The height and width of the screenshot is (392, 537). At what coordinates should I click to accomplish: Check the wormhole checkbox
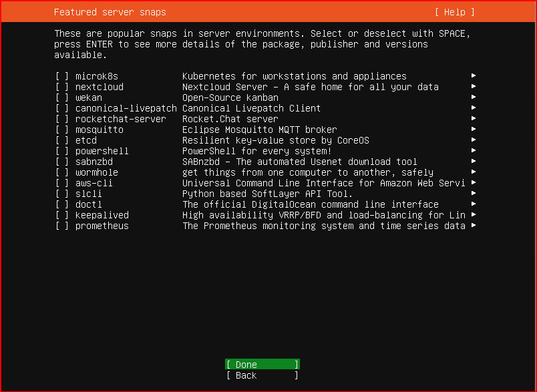coord(62,172)
